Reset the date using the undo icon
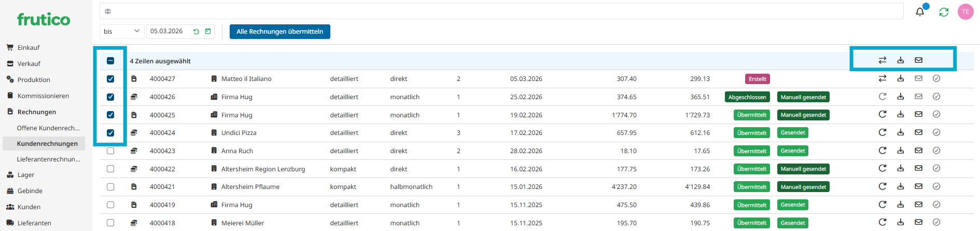The image size is (980, 231). 196,32
